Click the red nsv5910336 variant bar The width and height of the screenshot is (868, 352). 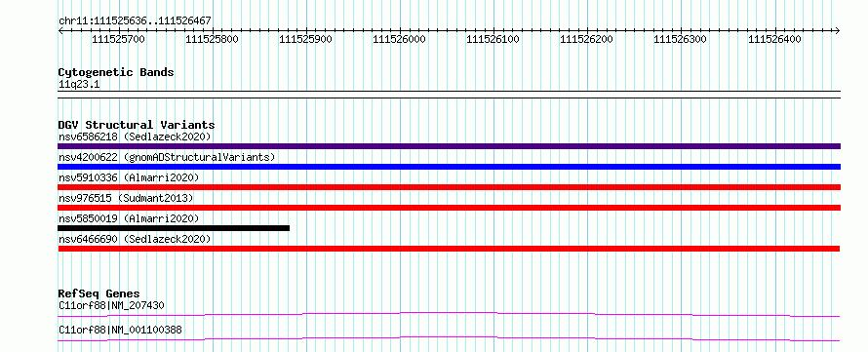(449, 187)
